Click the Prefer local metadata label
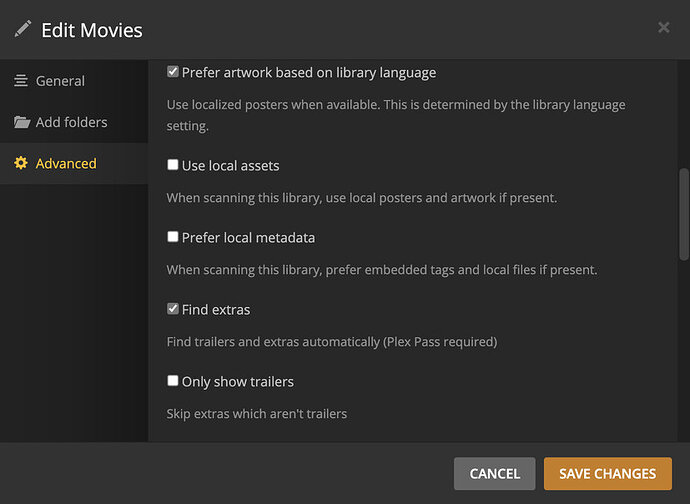The width and height of the screenshot is (690, 504). coord(248,238)
